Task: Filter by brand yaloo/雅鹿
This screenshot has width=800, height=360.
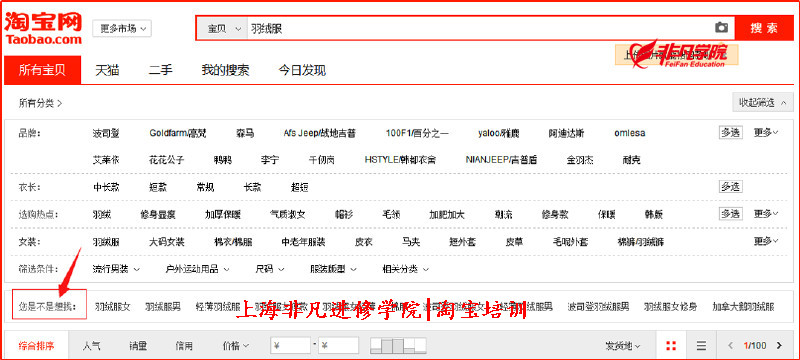Action: [x=498, y=134]
